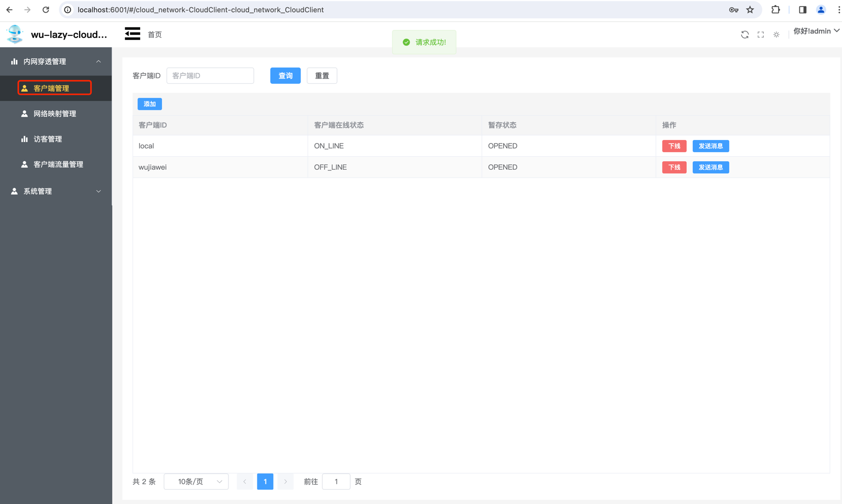The height and width of the screenshot is (504, 842).
Task: Select 客户端管理 in the sidebar
Action: [55, 88]
